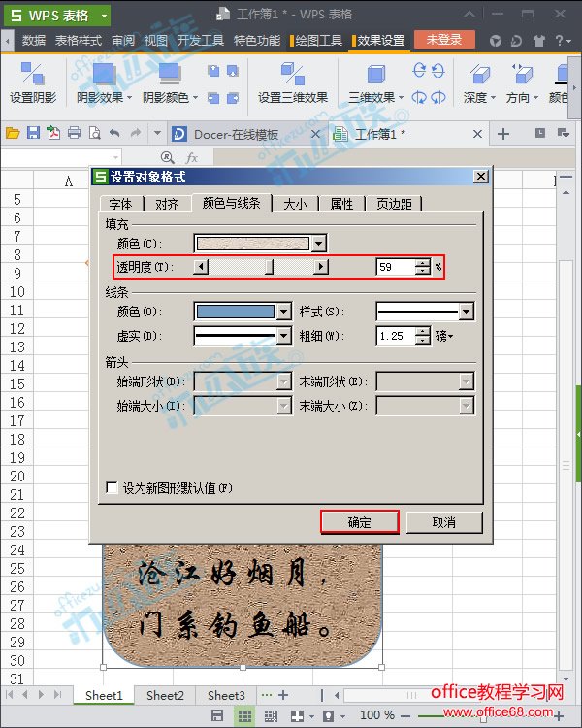Click the transparency percent input field
The image size is (582, 728).
pos(395,267)
